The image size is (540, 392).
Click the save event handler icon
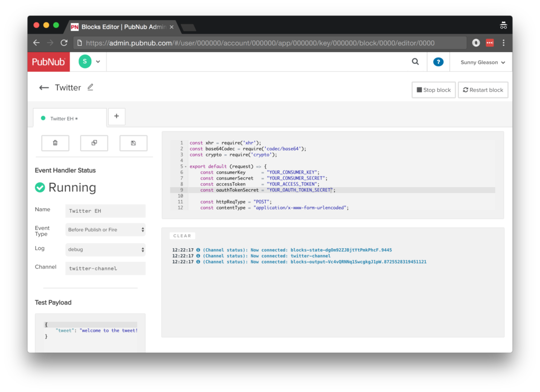coord(133,143)
